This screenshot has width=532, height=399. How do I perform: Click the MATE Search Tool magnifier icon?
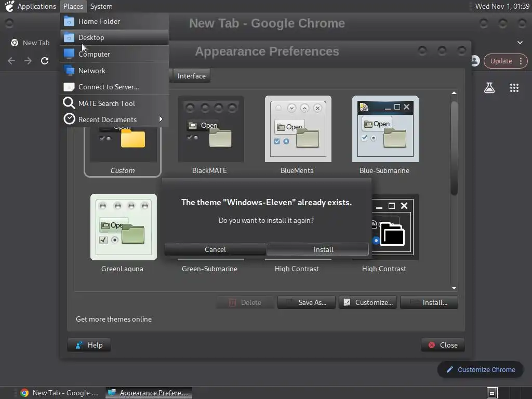pos(69,103)
